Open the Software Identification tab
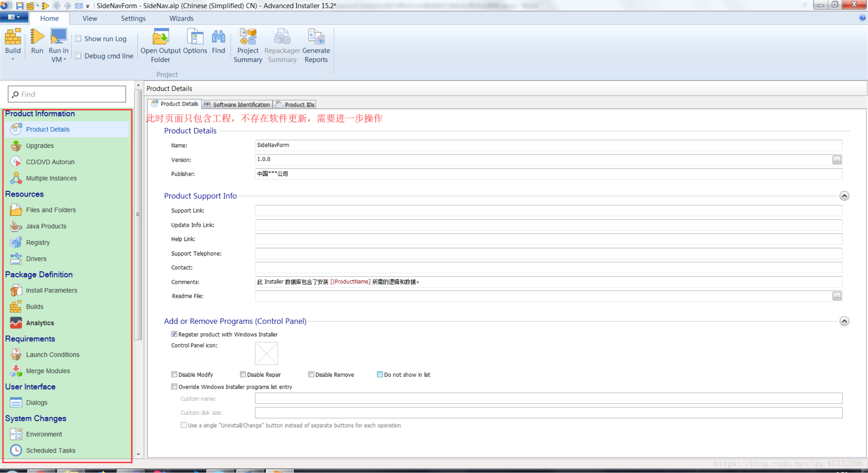Viewport: 868px width, 473px height. click(x=237, y=105)
